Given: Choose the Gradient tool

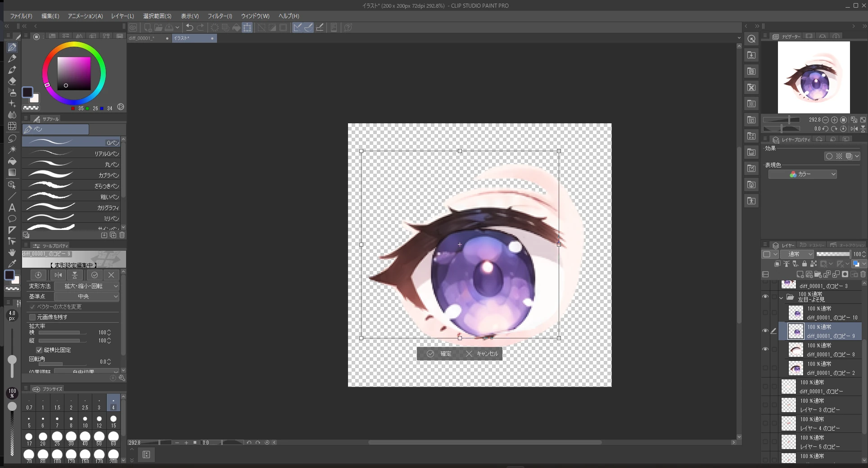Looking at the screenshot, I should pyautogui.click(x=12, y=172).
